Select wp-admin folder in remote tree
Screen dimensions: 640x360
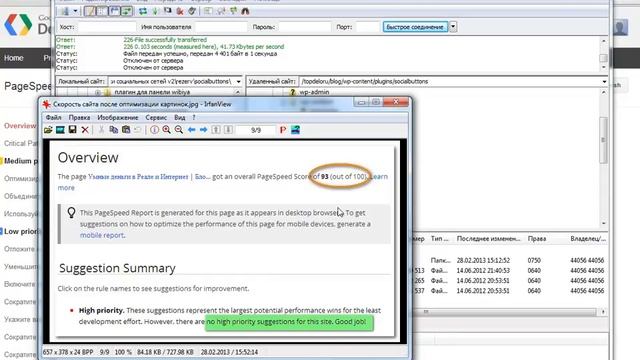click(314, 92)
